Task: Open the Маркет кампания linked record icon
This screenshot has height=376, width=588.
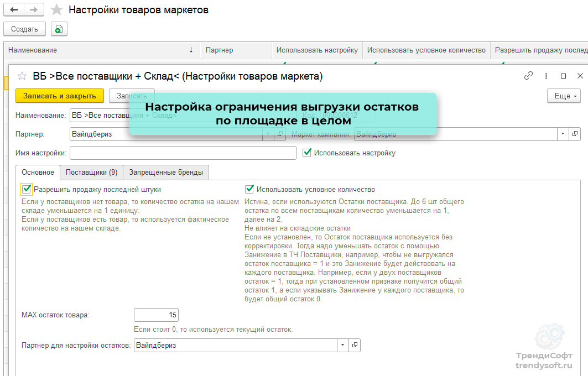Action: click(575, 134)
